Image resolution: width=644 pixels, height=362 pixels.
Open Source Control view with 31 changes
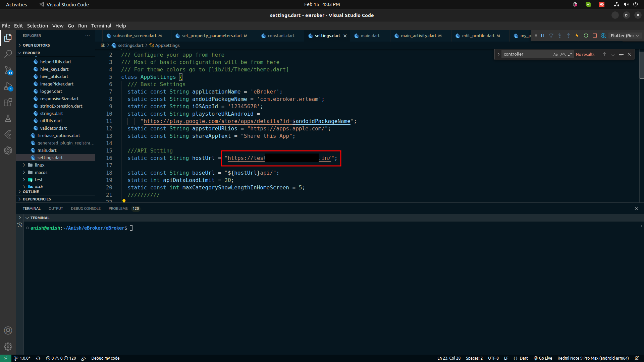(8, 70)
